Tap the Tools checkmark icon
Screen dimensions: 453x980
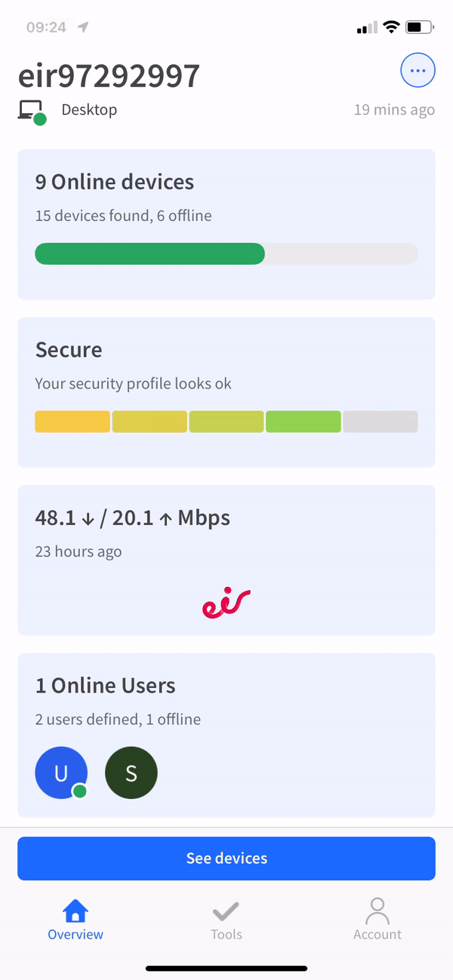pyautogui.click(x=226, y=911)
